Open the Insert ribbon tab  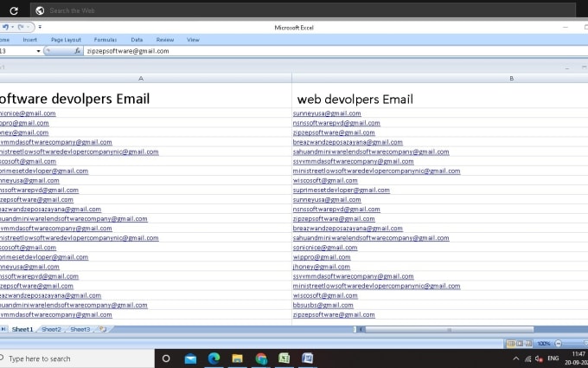click(29, 40)
